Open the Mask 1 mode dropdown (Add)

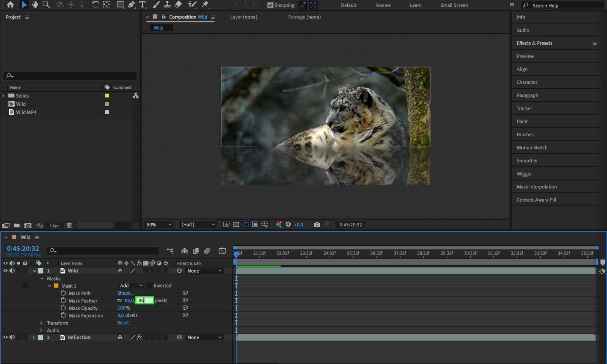pyautogui.click(x=131, y=286)
